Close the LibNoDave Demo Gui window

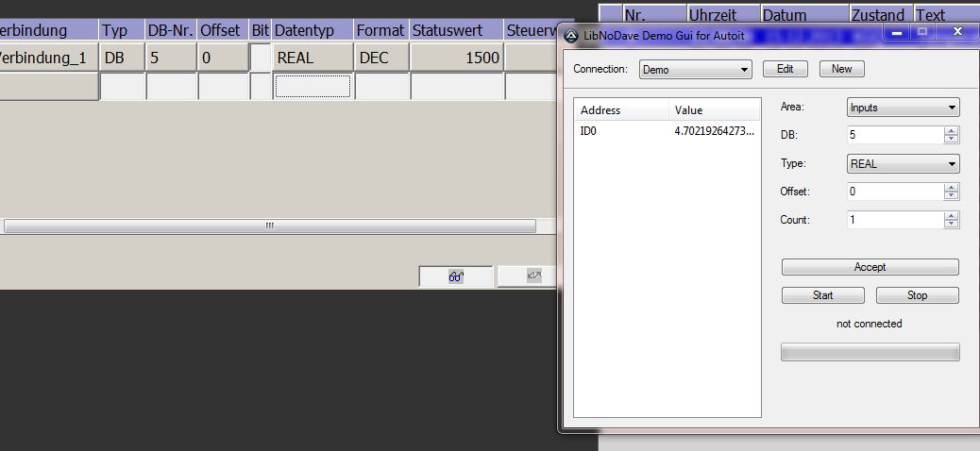(x=957, y=33)
